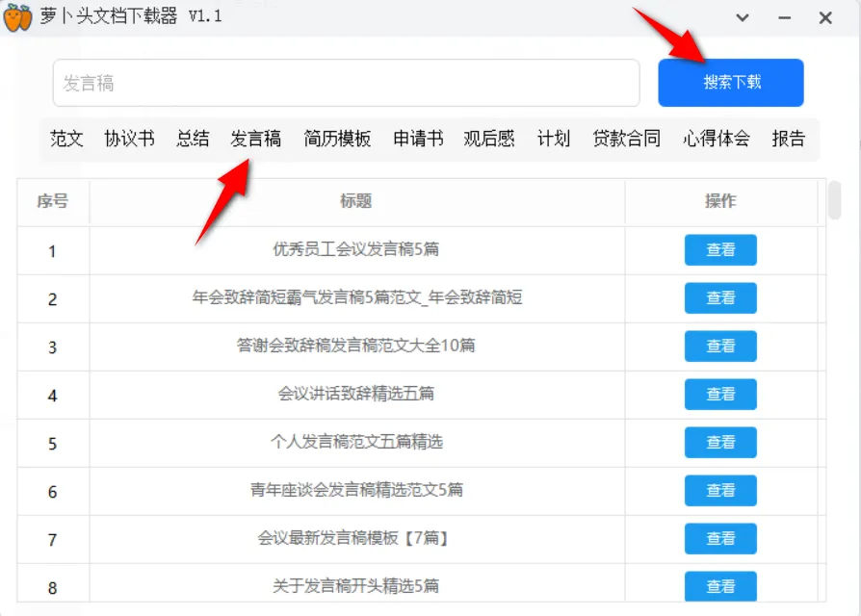
Task: Open the 心得体会 category tab
Action: pyautogui.click(x=717, y=139)
